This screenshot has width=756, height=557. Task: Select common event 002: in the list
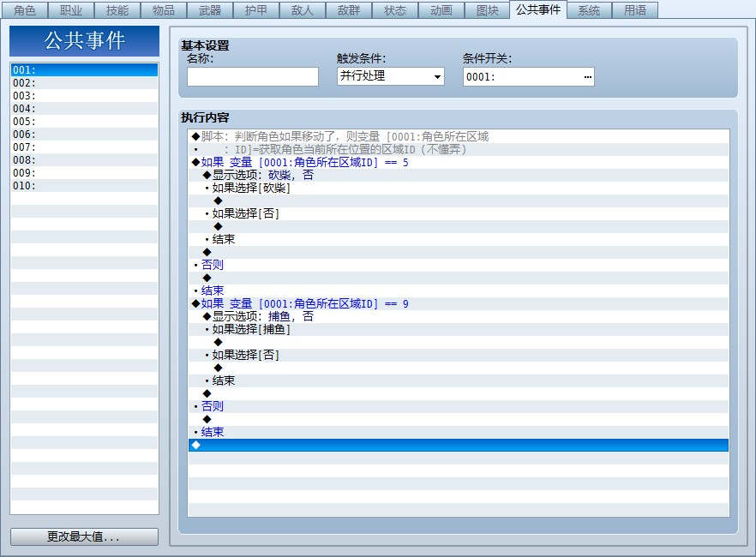coord(84,83)
